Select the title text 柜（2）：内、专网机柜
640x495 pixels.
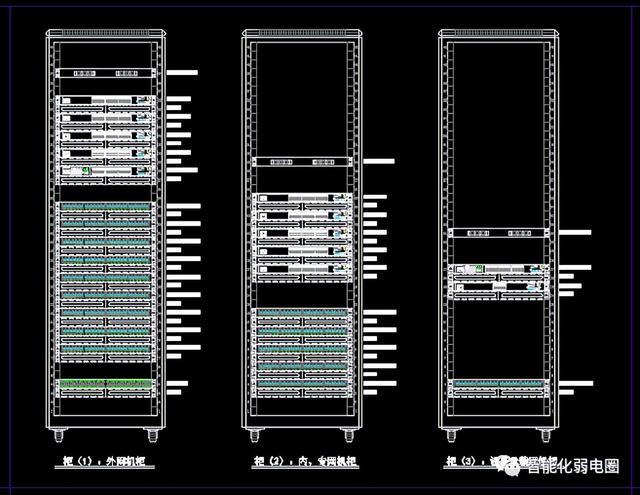pyautogui.click(x=305, y=461)
